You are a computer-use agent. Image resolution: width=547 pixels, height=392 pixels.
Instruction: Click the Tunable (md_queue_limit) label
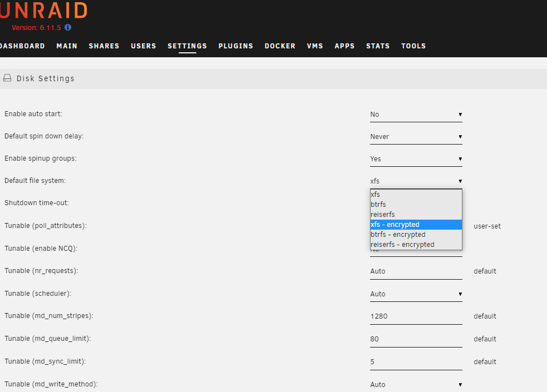point(47,339)
